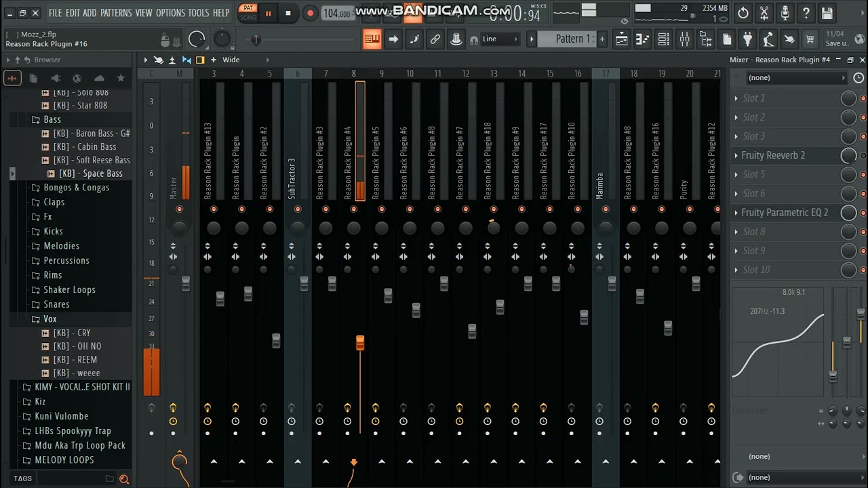The height and width of the screenshot is (488, 868).
Task: Mute the Reason Rack Plugin #13 track
Action: (214, 209)
